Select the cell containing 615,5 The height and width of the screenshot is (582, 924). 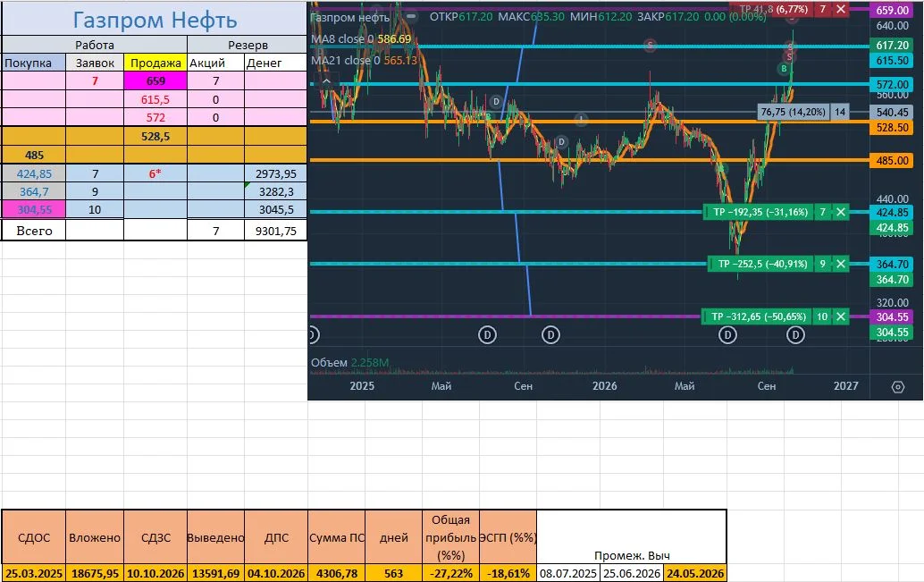[x=155, y=99]
